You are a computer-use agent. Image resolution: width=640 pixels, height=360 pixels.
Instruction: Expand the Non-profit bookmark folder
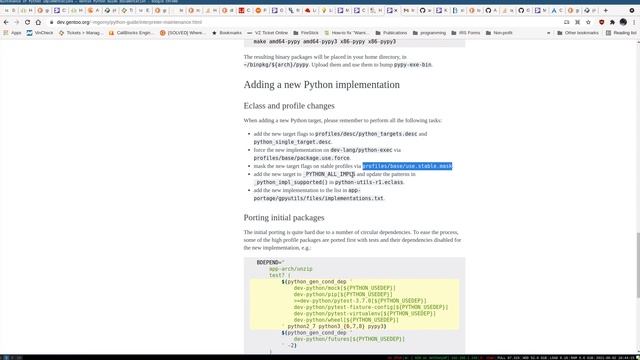click(499, 33)
